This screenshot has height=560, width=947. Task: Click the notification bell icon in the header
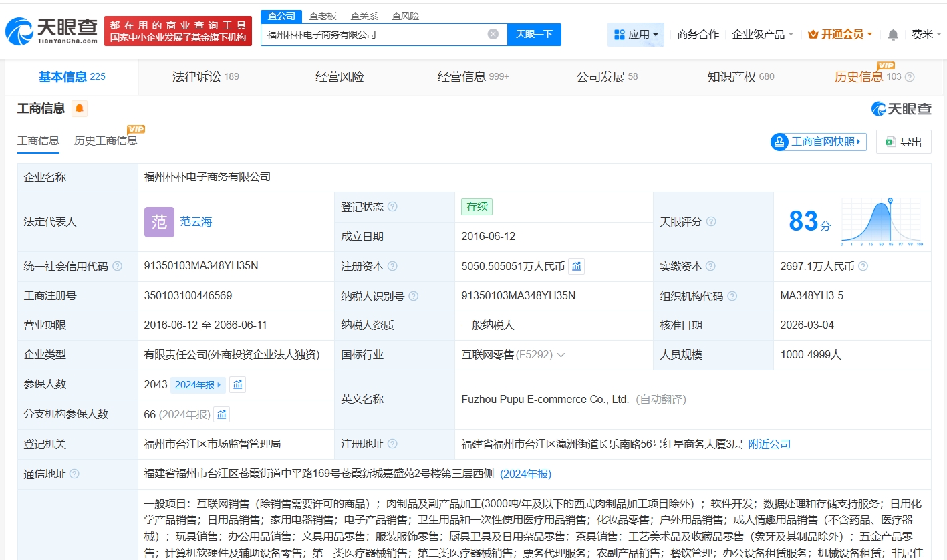pyautogui.click(x=893, y=35)
